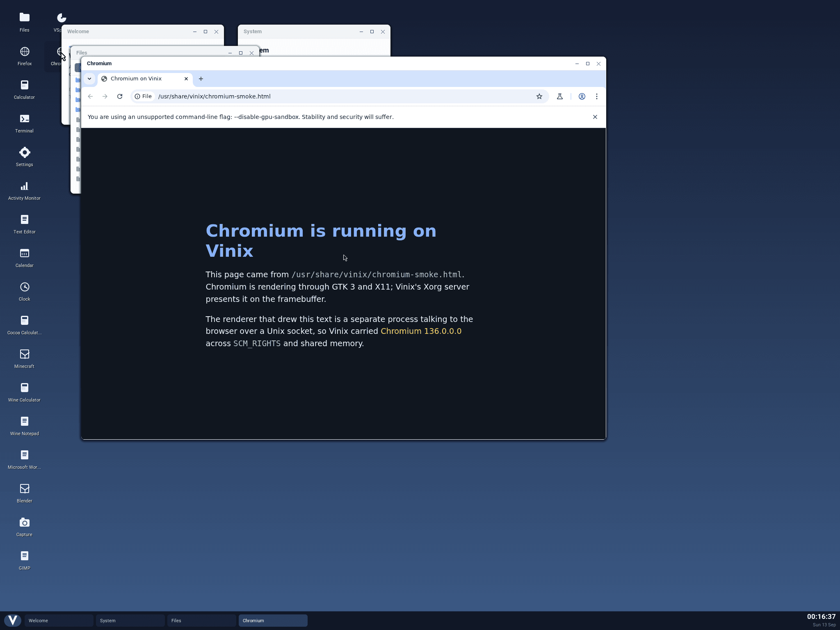
Task: Click the 'Chromium is running on Vinix' heading
Action: tap(321, 241)
